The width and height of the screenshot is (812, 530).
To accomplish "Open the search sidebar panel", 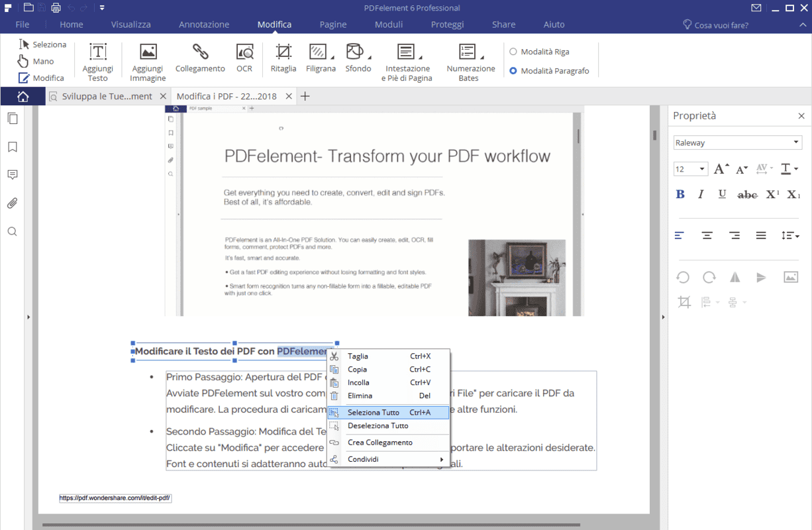I will click(12, 232).
